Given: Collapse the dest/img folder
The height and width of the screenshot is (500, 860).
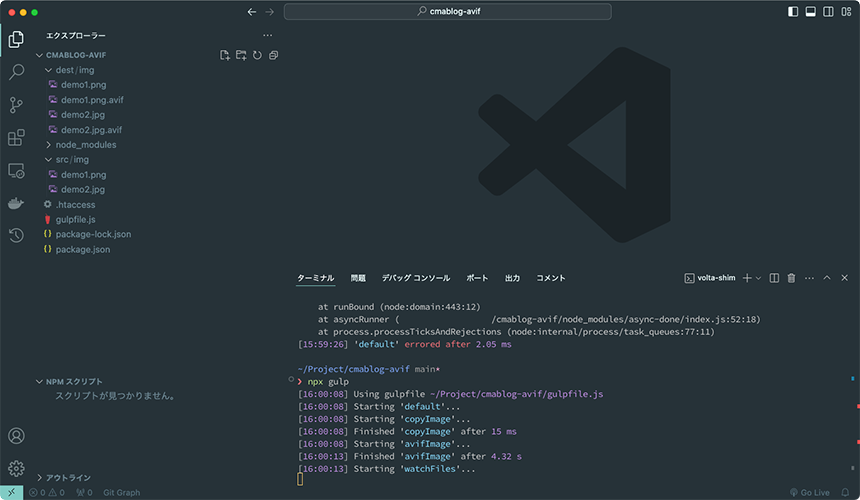Looking at the screenshot, I should click(x=72, y=70).
